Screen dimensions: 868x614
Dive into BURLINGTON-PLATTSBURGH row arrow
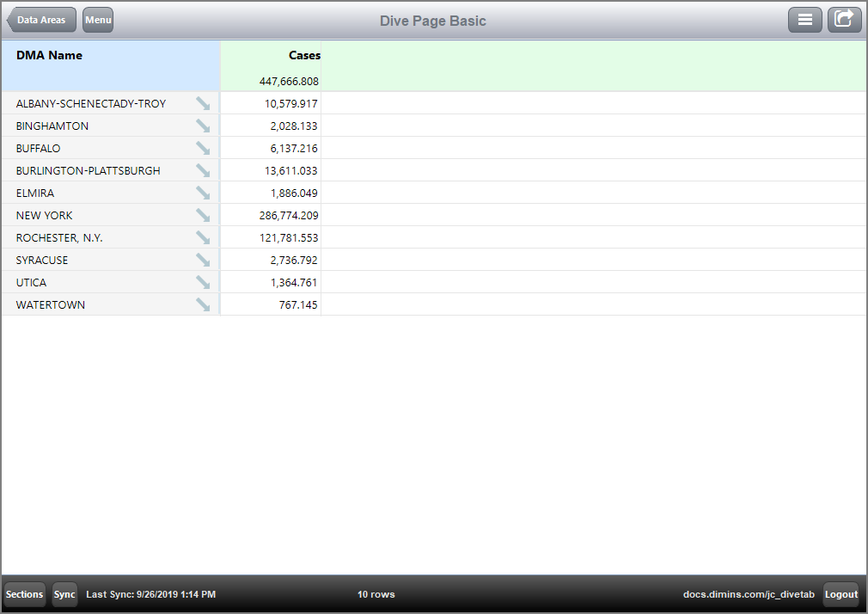203,170
